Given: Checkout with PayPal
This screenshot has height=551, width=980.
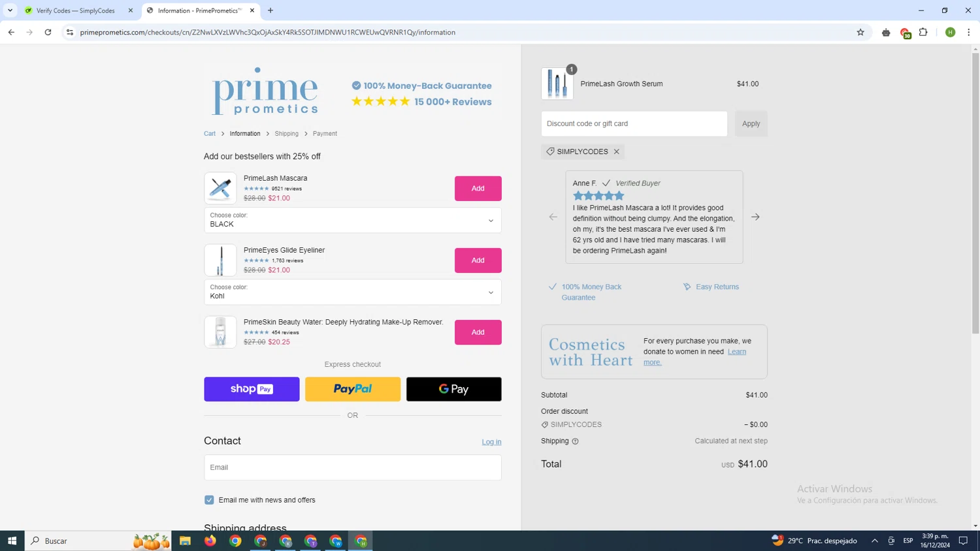Looking at the screenshot, I should coord(353,389).
